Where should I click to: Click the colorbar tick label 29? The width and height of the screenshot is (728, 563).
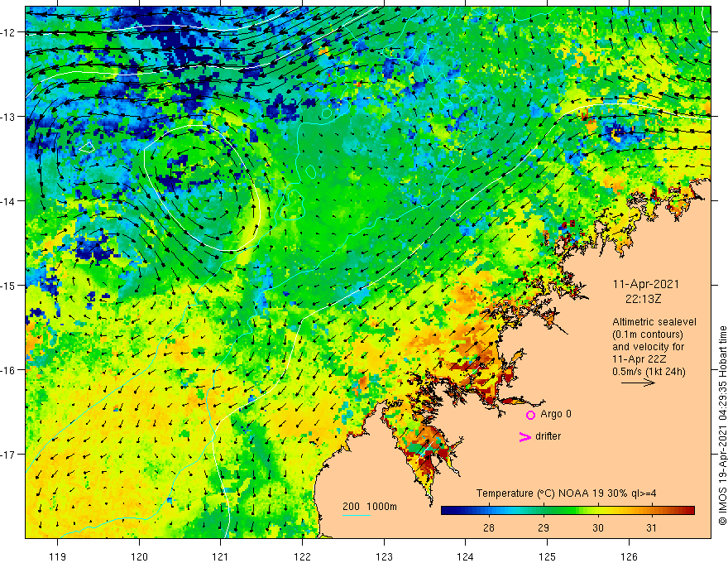tap(544, 527)
